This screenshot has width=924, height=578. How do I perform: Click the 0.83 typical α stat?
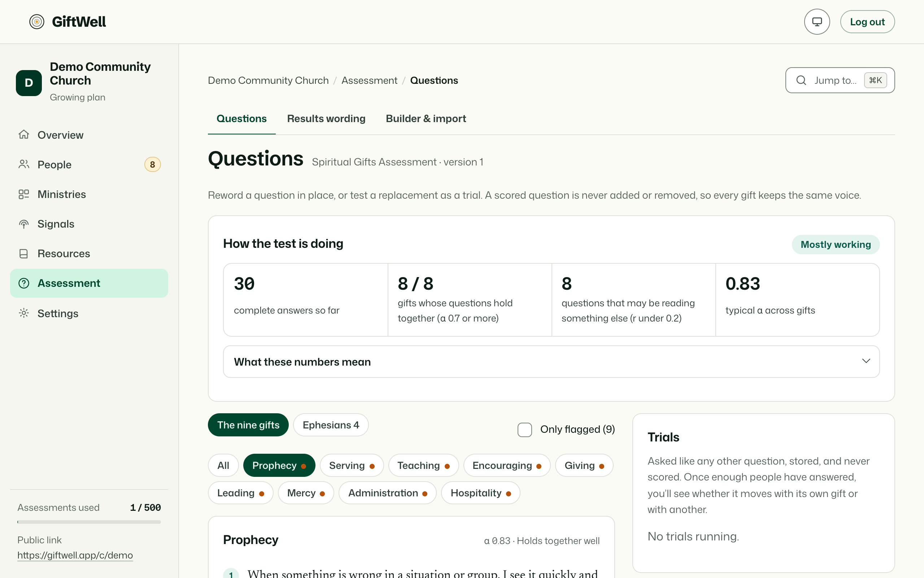coord(797,300)
